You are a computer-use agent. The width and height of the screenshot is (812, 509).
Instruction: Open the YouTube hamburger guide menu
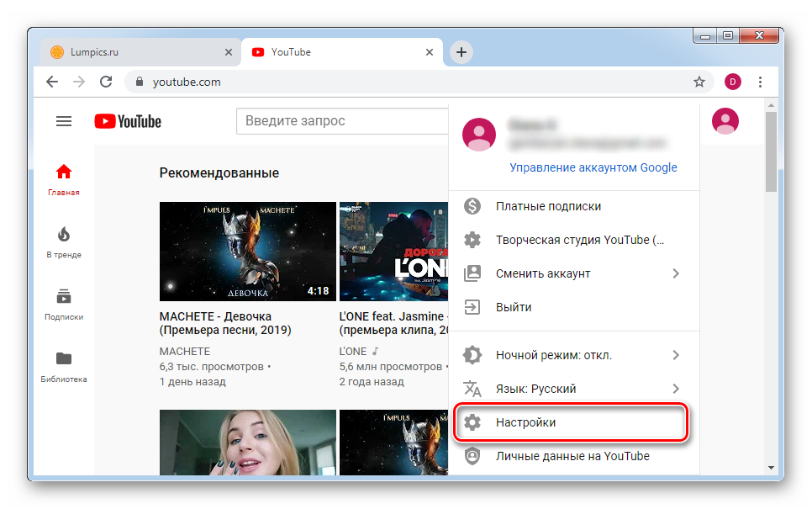point(64,121)
